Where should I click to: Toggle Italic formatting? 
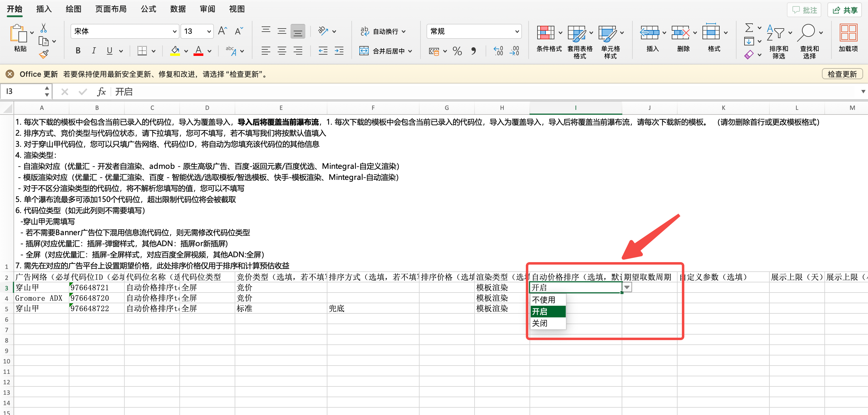pyautogui.click(x=94, y=51)
